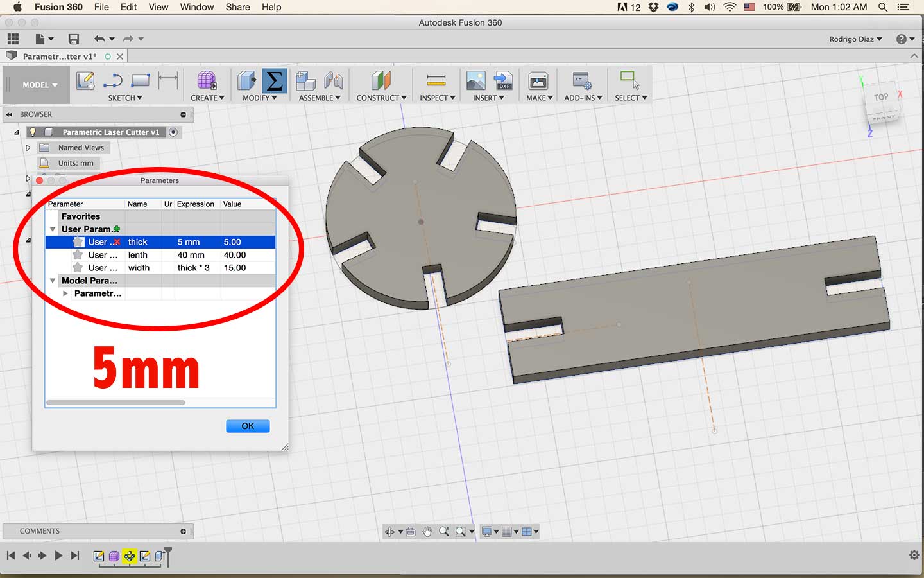
Task: Click the Create Form purple icon
Action: click(207, 81)
